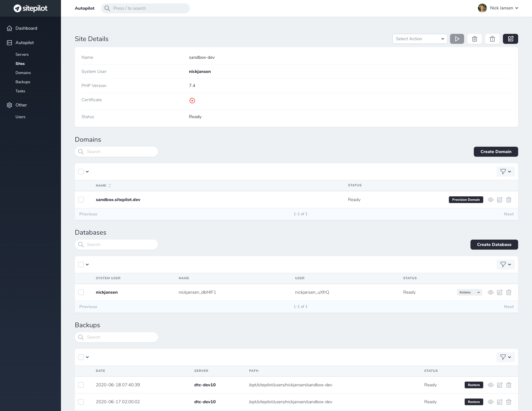This screenshot has width=532, height=411.
Task: Click the edit site pencil icon
Action: tap(510, 39)
